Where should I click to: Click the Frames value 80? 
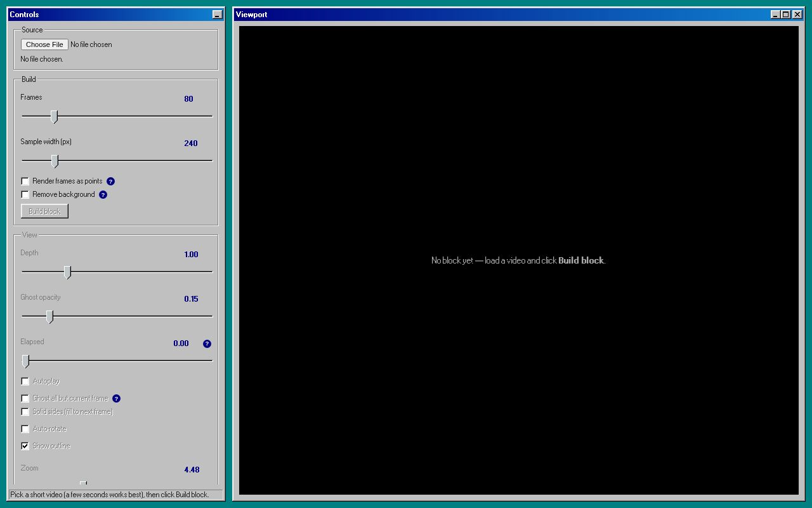(188, 99)
